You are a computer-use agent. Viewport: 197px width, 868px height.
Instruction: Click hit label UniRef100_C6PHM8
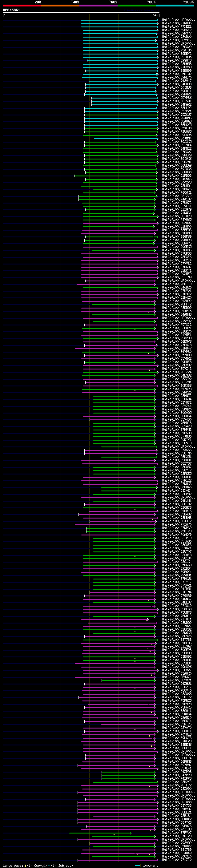[177, 761]
